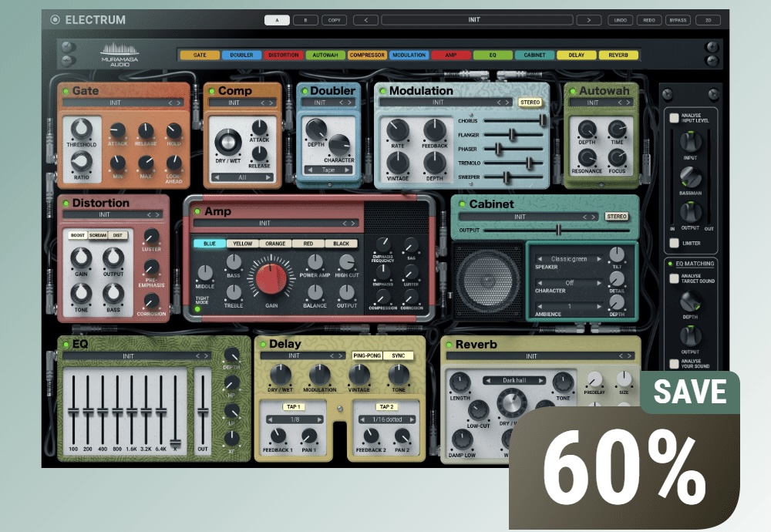The height and width of the screenshot is (532, 771).
Task: Select the COMPRESSOR tab in module strip
Action: [367, 55]
